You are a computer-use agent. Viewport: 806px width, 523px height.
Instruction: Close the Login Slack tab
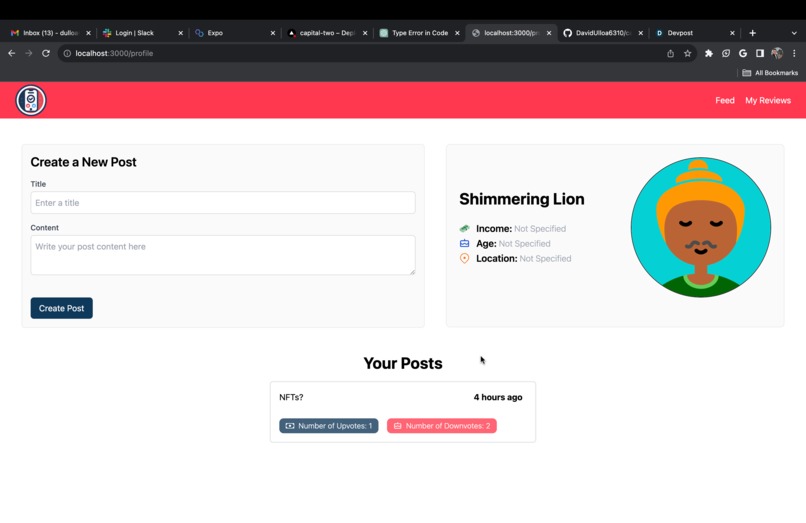180,33
